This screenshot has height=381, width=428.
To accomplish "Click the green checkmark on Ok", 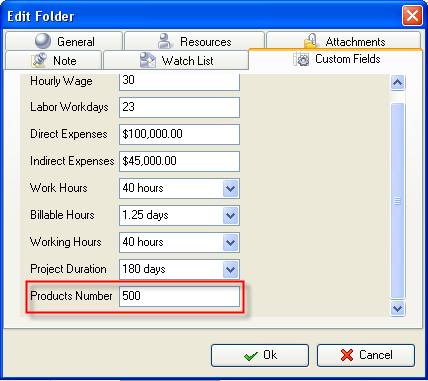I will tap(251, 356).
